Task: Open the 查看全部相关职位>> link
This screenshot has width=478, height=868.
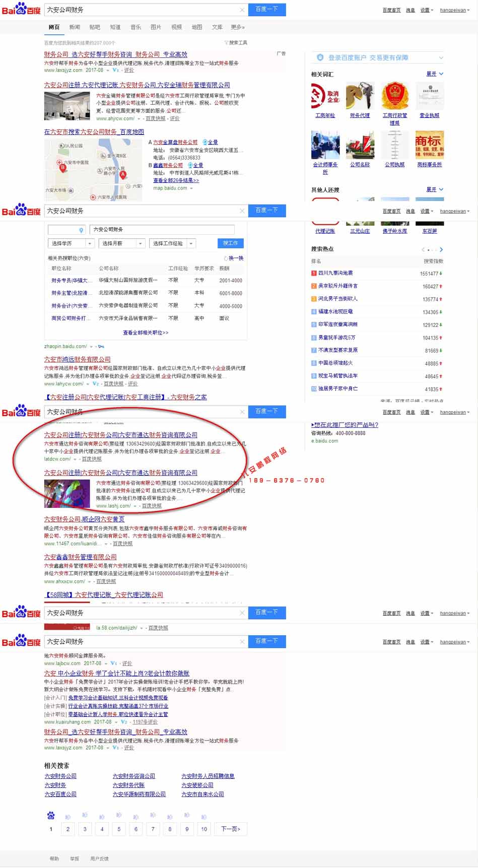Action: click(x=146, y=333)
